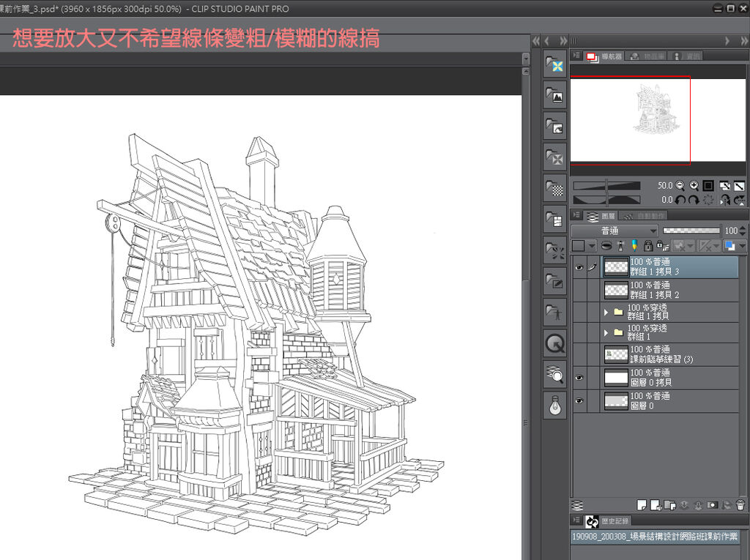Viewport: 750px width, 560px height.
Task: Zoom out in the Navigator panel
Action: (680, 185)
